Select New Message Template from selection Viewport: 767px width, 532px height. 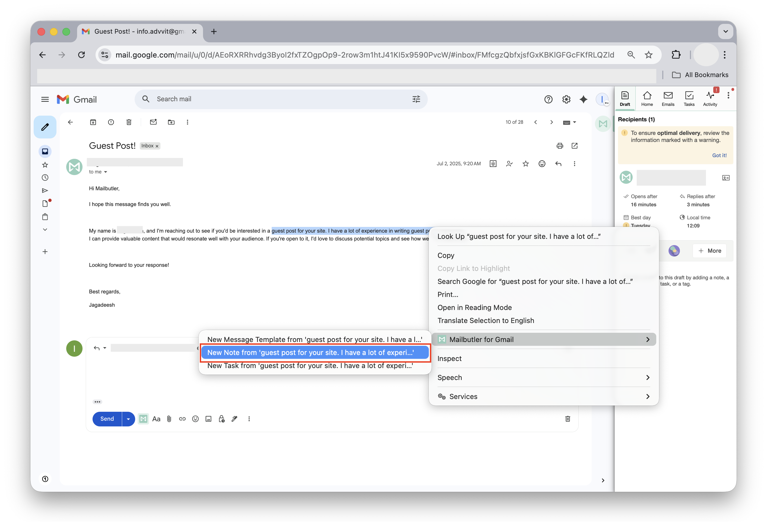[x=315, y=339]
